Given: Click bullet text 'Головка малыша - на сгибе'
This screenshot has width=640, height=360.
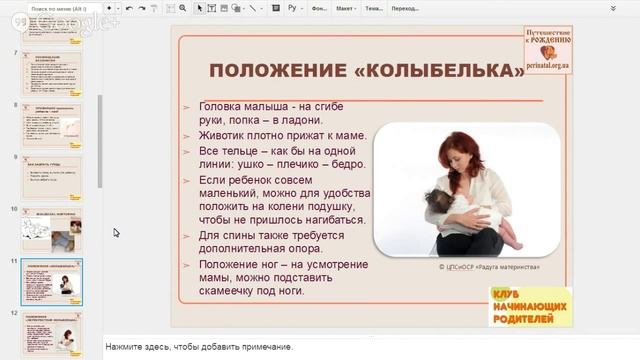Looking at the screenshot, I should point(271,107).
